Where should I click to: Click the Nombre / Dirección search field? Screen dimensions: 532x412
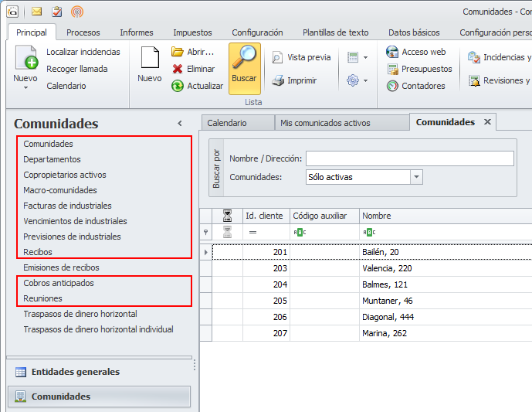click(410, 158)
